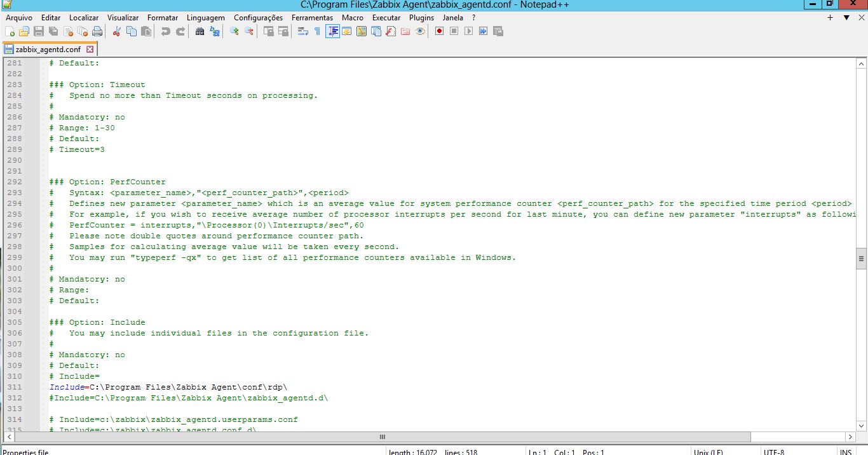Open the document list dropdown arrow

846,18
